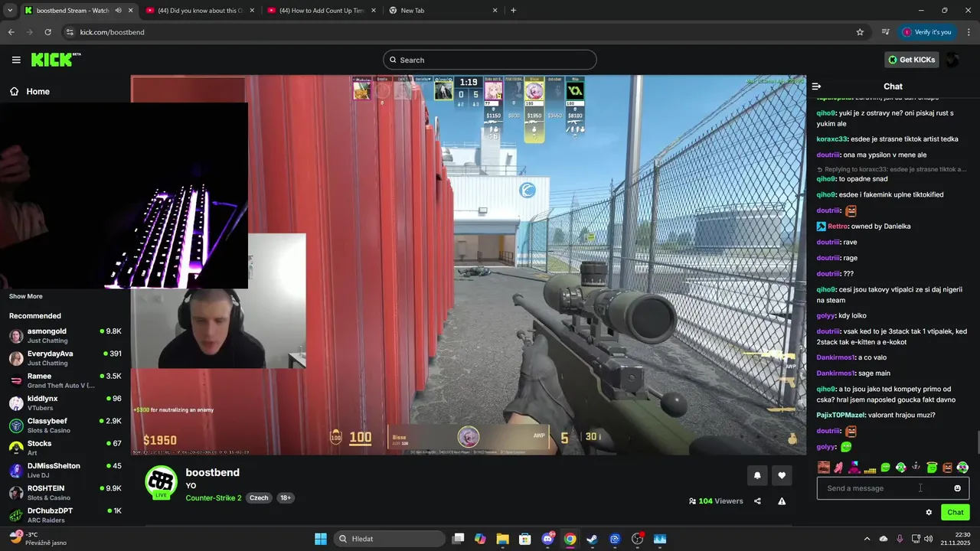Expand Show More in the sidebar
The height and width of the screenshot is (551, 980).
click(26, 296)
